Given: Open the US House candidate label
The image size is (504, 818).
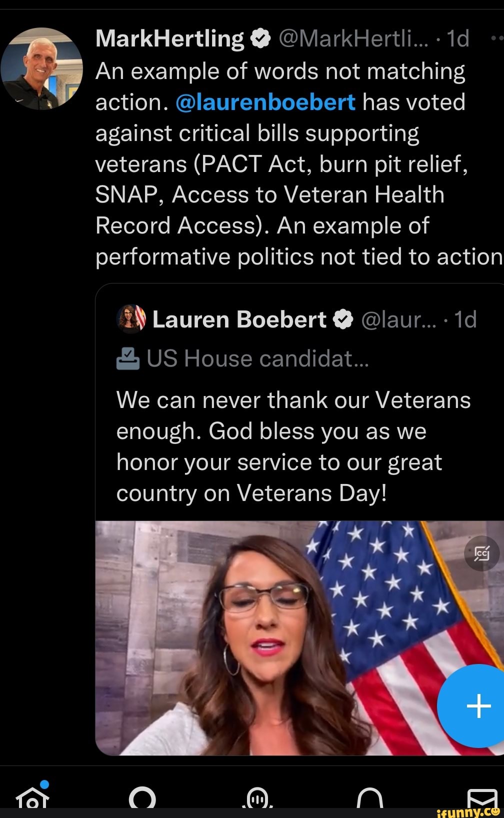Looking at the screenshot, I should (x=257, y=358).
